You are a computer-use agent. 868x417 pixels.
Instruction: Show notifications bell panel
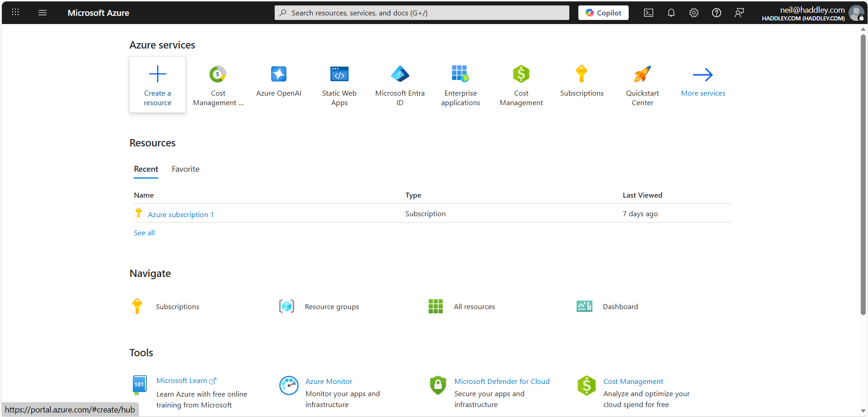pyautogui.click(x=671, y=13)
